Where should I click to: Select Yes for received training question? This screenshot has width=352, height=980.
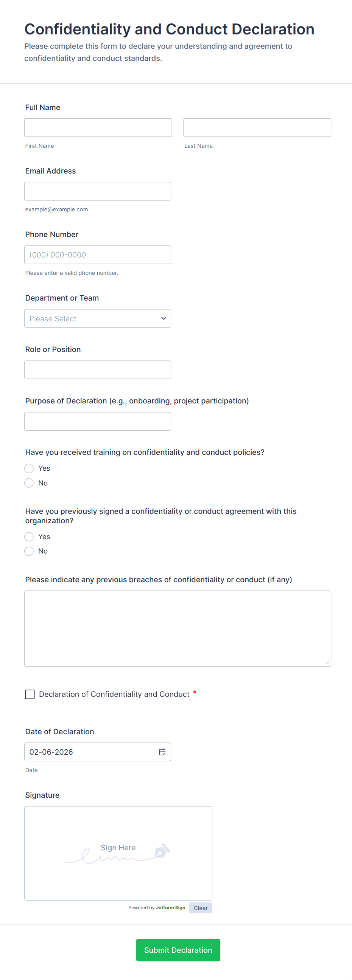(29, 468)
